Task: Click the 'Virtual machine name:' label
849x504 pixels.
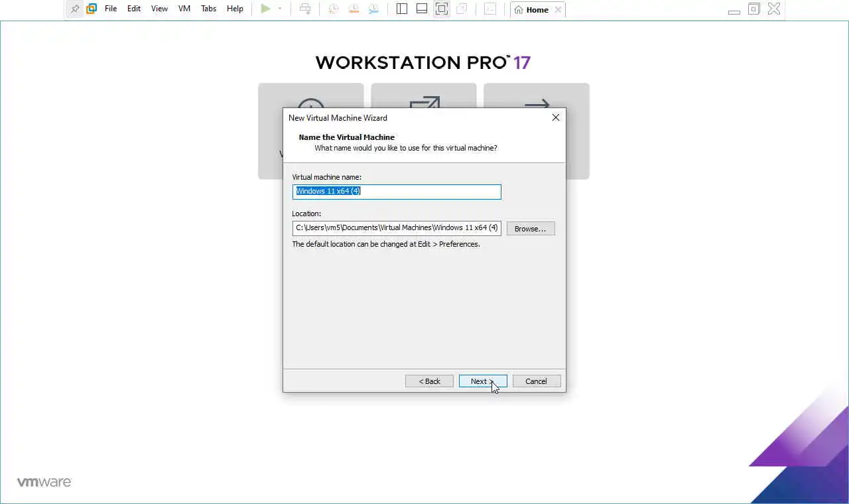Action: (326, 177)
